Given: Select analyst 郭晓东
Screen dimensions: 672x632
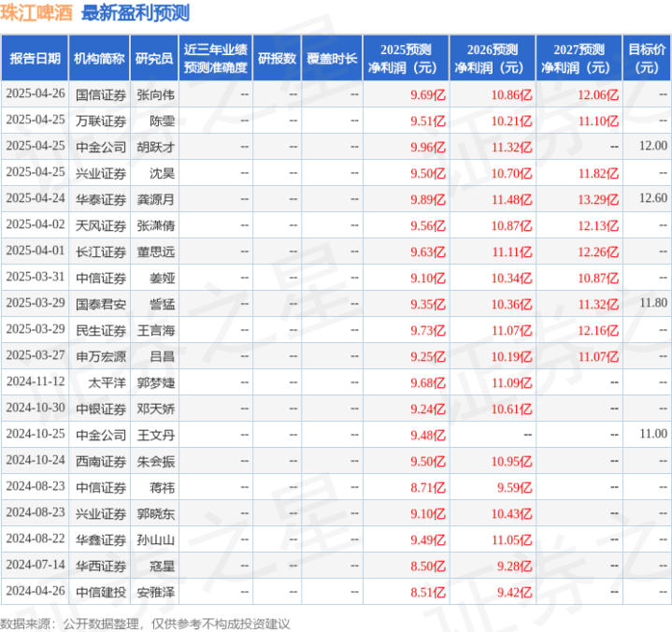Looking at the screenshot, I should point(155,513).
